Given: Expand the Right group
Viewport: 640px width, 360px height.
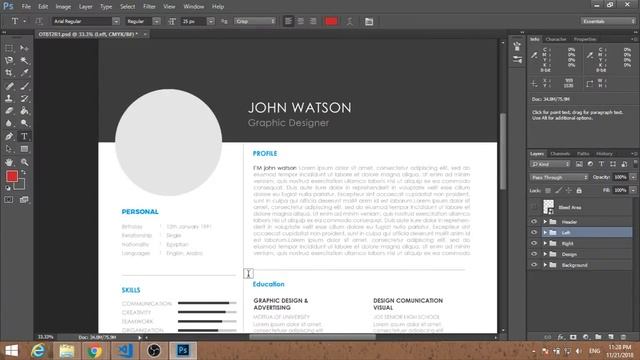Looking at the screenshot, I should [545, 243].
